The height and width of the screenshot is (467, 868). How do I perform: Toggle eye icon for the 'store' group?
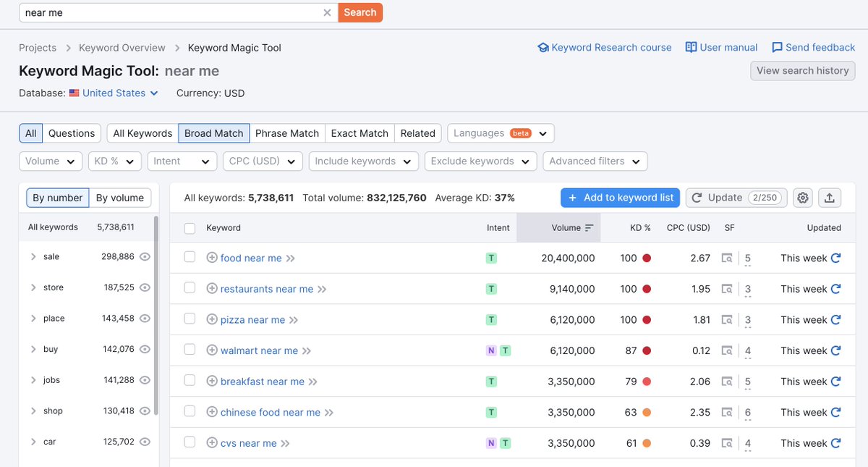click(145, 287)
